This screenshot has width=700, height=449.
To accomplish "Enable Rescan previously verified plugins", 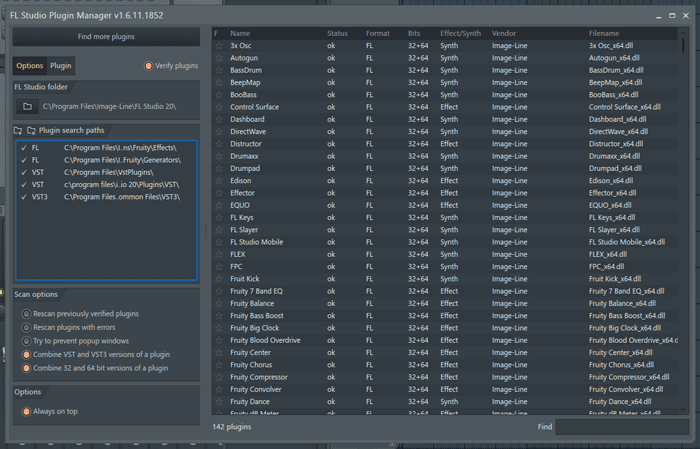I will [26, 314].
